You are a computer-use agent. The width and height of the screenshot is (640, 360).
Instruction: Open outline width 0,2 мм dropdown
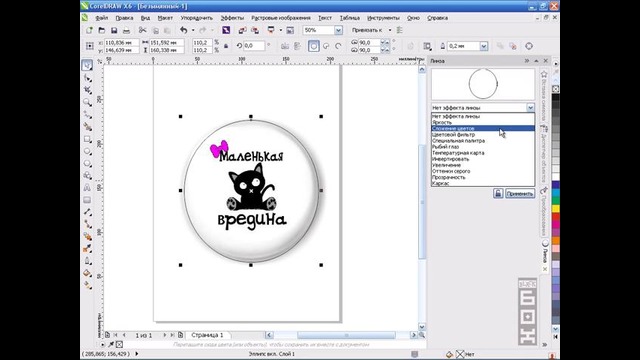pos(484,46)
